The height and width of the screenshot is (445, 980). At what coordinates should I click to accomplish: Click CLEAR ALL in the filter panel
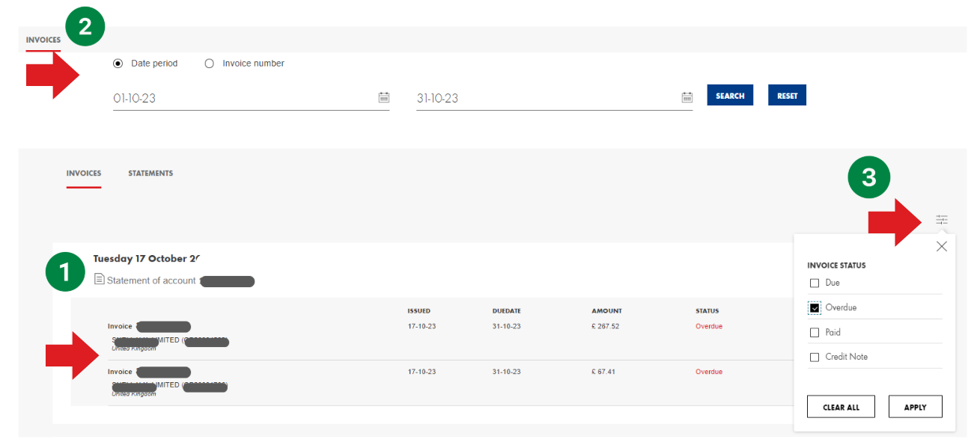pos(840,406)
